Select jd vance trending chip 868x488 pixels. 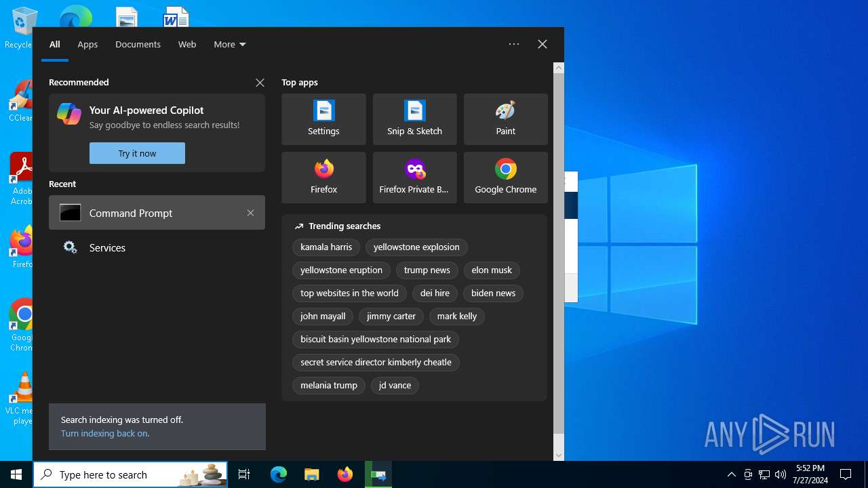coord(395,386)
